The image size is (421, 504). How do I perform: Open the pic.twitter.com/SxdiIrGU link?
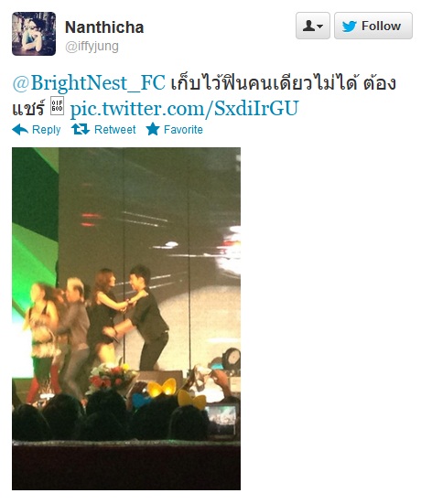(x=184, y=108)
